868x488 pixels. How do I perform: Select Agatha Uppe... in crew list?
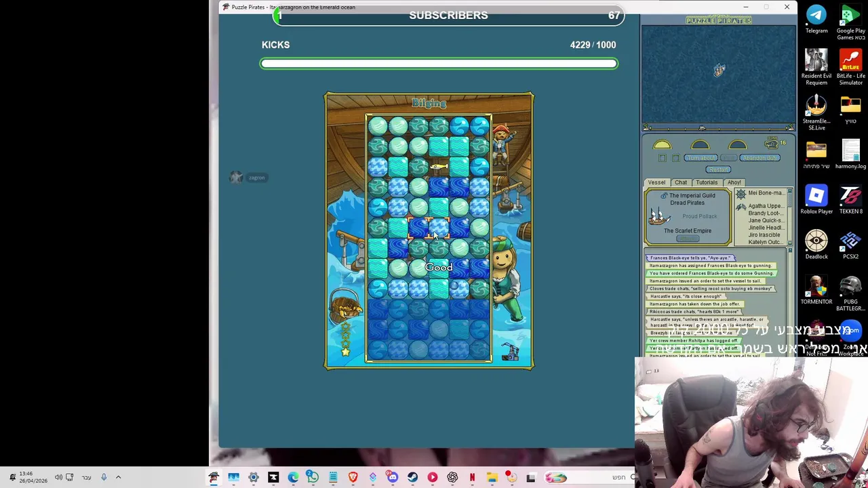[x=766, y=206]
